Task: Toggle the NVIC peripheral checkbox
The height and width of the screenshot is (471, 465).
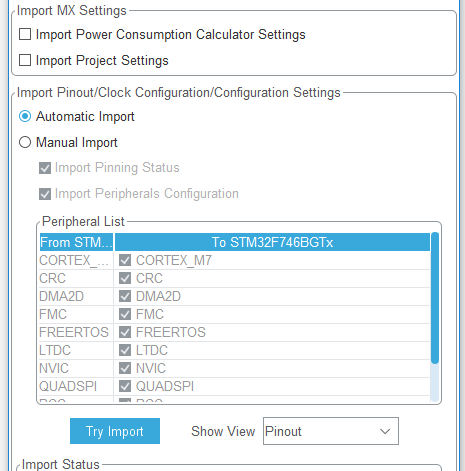Action: point(125,368)
